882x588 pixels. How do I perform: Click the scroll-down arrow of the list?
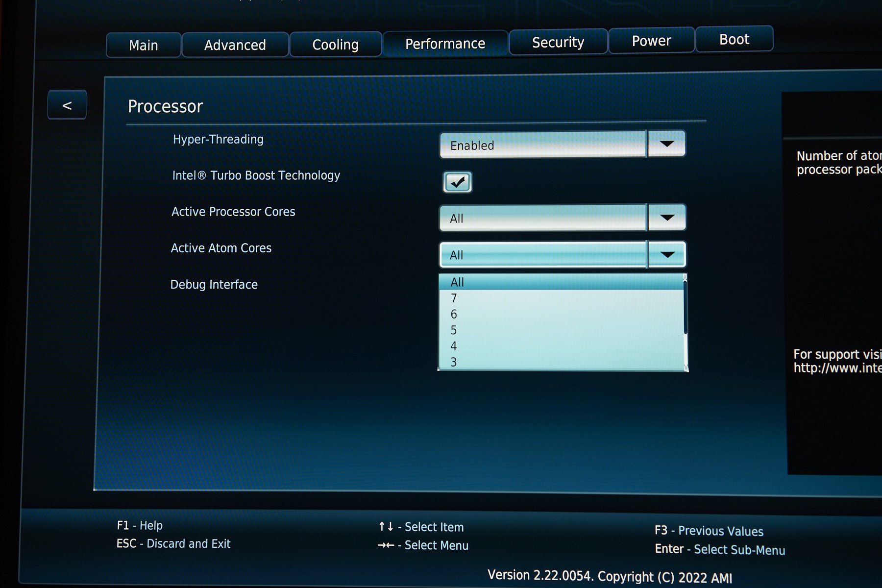tap(686, 367)
